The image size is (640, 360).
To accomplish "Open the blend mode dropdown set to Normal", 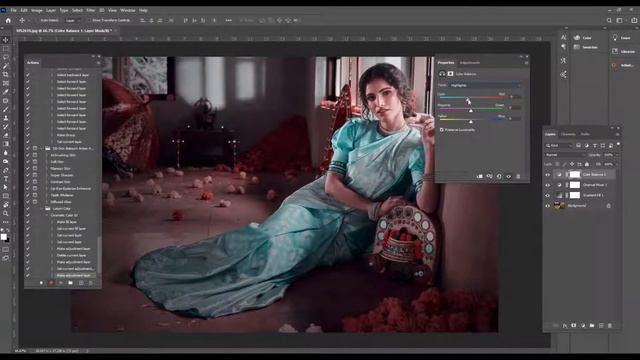I will tap(565, 155).
